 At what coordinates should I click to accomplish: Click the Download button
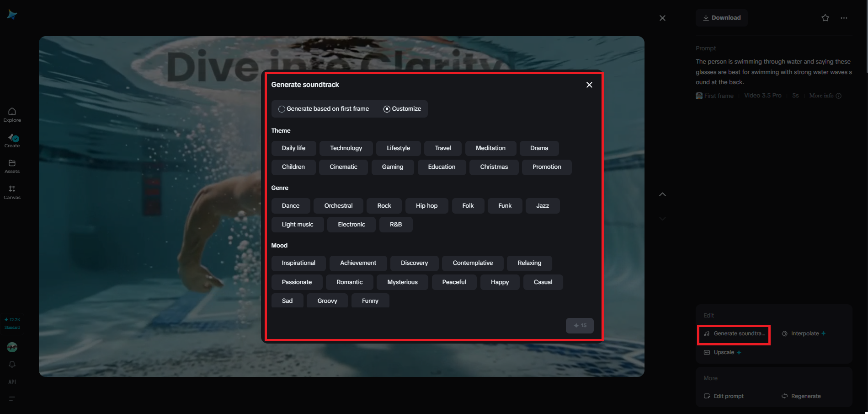722,17
